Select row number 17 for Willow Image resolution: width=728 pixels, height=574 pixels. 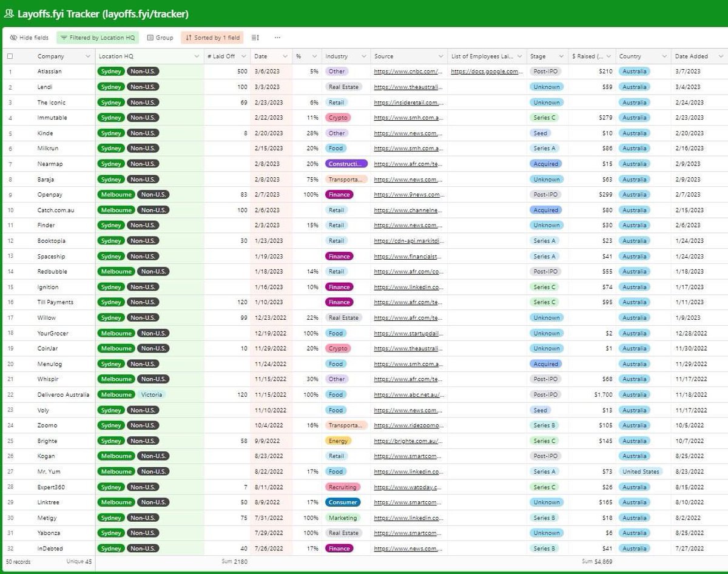(10, 318)
